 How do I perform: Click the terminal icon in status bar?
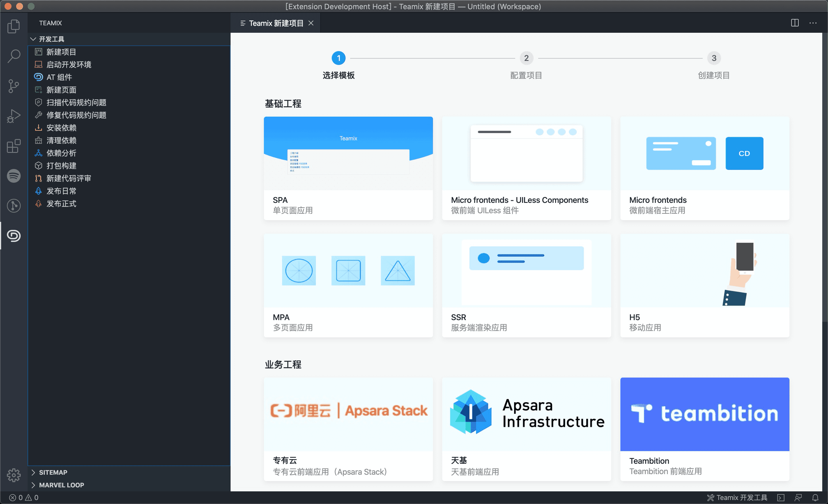point(781,498)
